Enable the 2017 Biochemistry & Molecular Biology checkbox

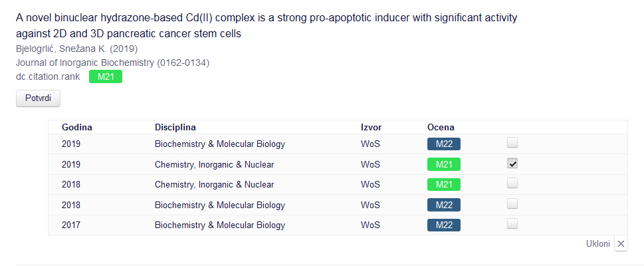click(512, 224)
